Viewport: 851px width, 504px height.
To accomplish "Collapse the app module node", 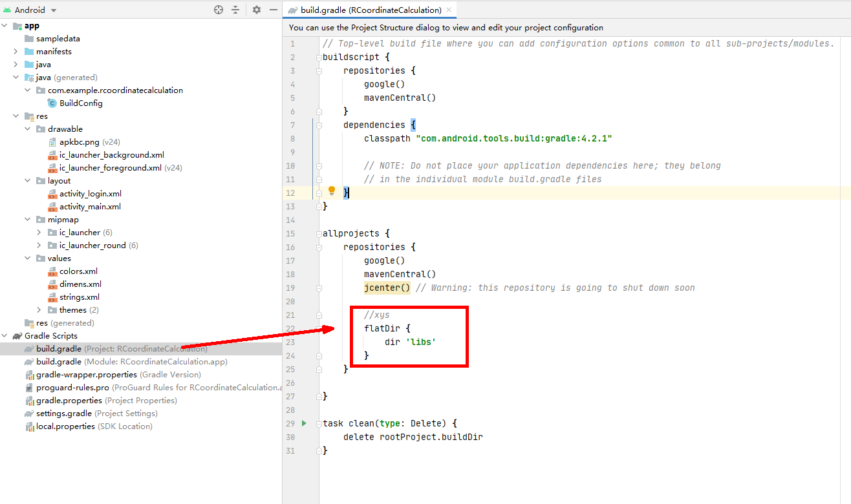I will 5,26.
